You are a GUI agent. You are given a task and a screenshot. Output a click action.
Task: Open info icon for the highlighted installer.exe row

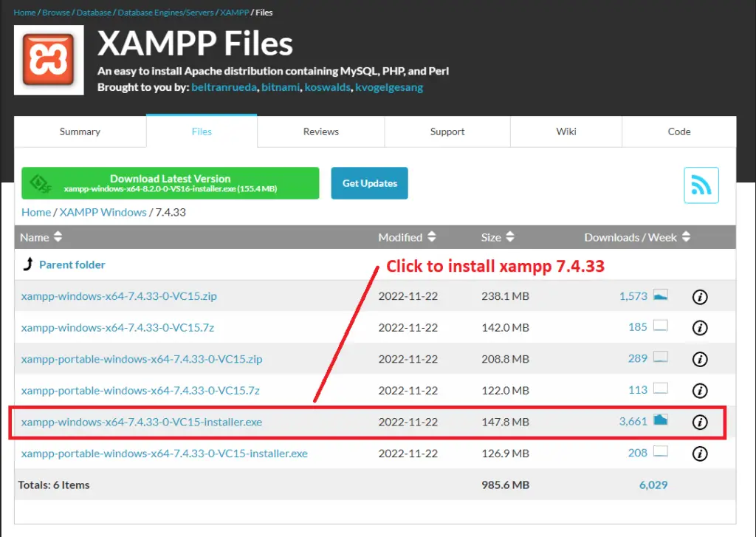699,422
